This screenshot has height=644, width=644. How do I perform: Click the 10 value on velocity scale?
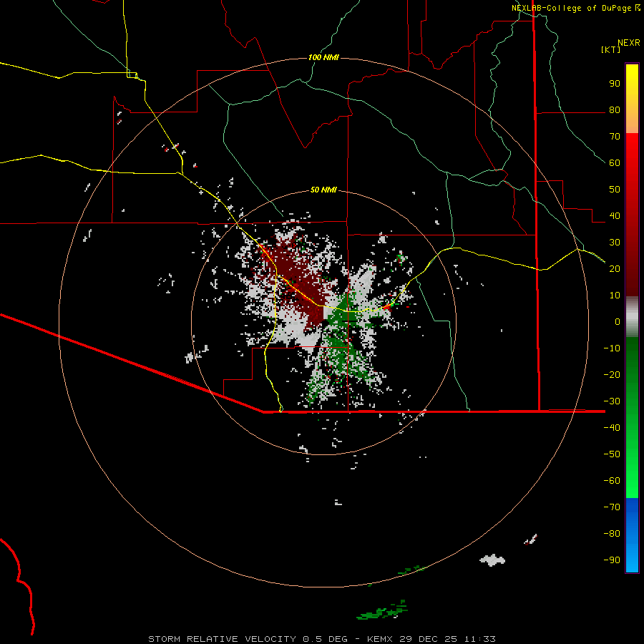[x=615, y=296]
